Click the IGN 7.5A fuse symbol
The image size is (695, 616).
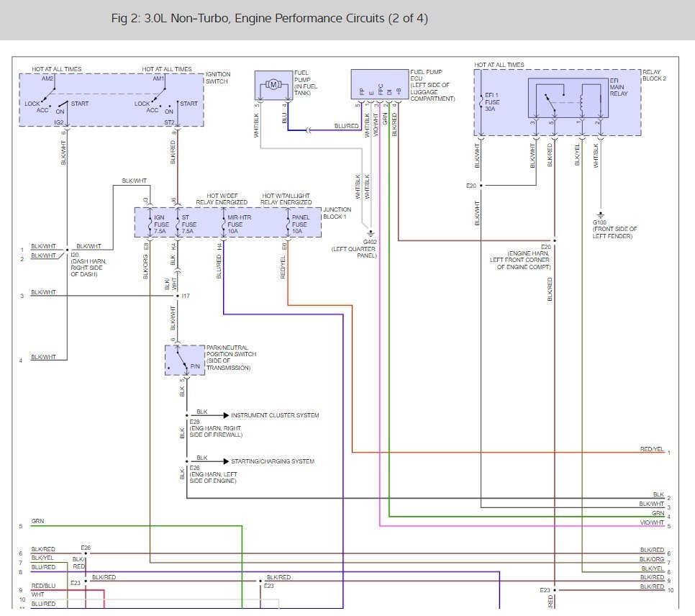tap(150, 224)
